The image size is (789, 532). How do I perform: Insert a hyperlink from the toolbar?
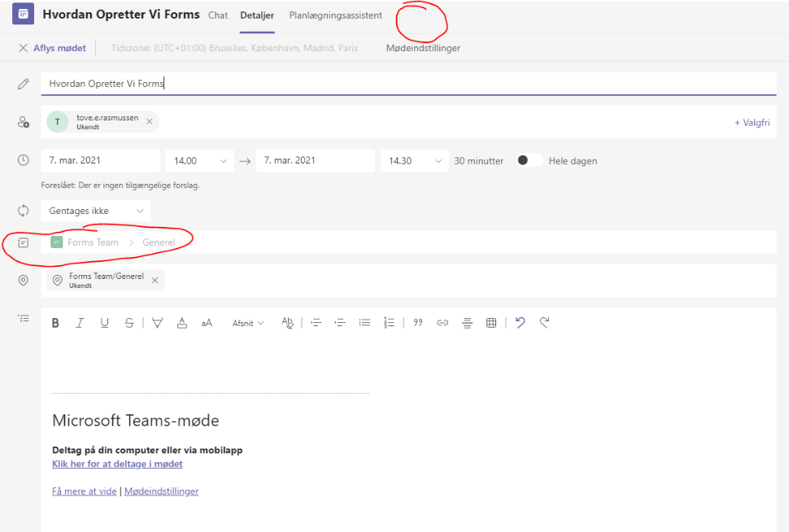coord(442,323)
